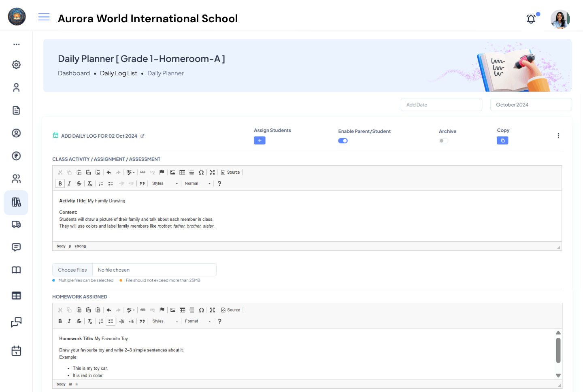
Task: Insert a link in the homework editor
Action: click(x=143, y=310)
